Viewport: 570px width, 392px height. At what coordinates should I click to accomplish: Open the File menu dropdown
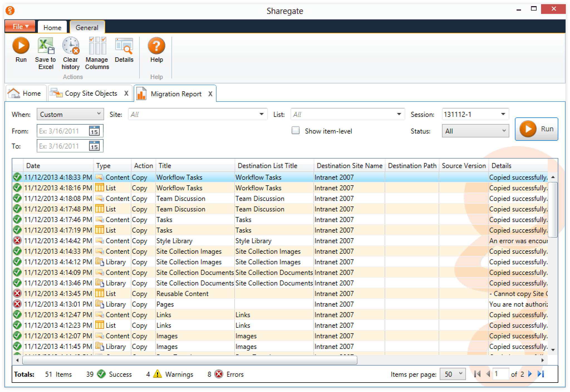tap(20, 26)
